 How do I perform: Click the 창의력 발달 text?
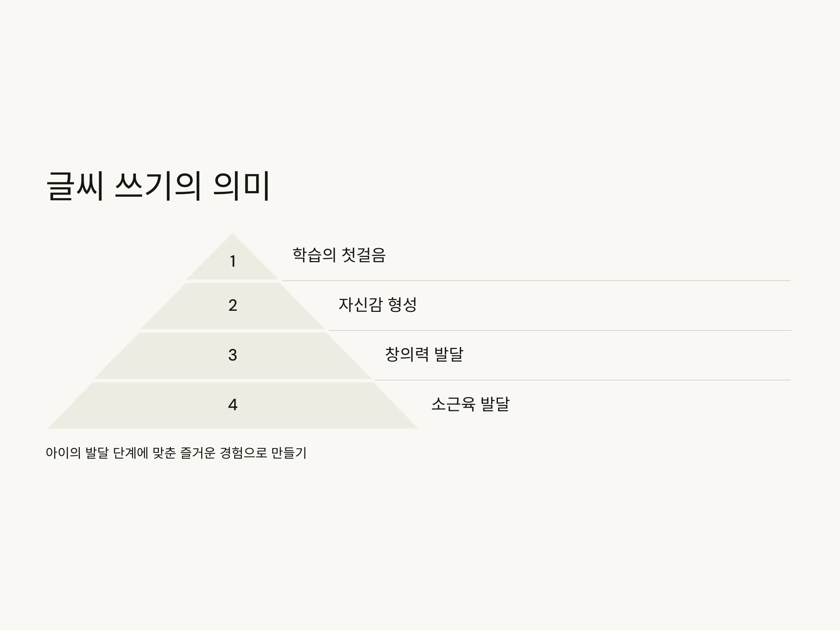click(424, 354)
